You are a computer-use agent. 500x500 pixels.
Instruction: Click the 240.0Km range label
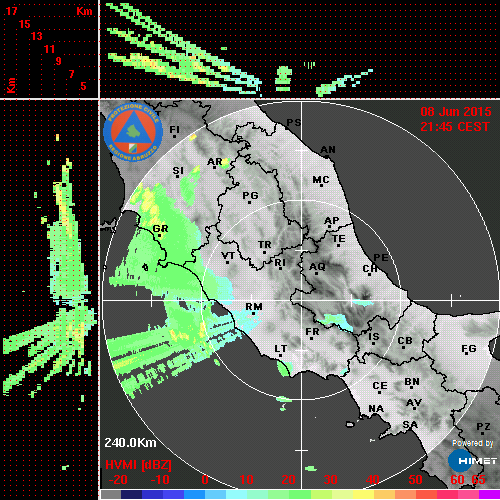pos(130,443)
